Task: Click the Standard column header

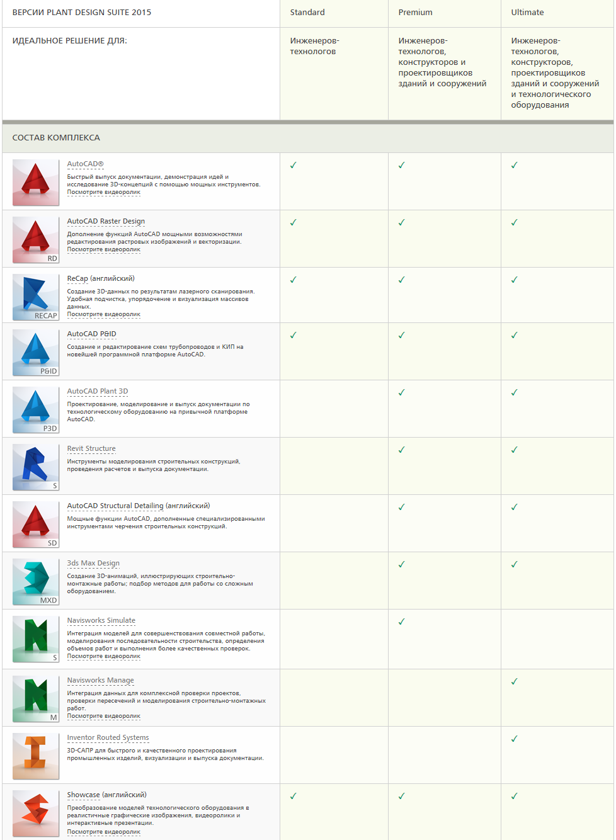Action: [307, 12]
